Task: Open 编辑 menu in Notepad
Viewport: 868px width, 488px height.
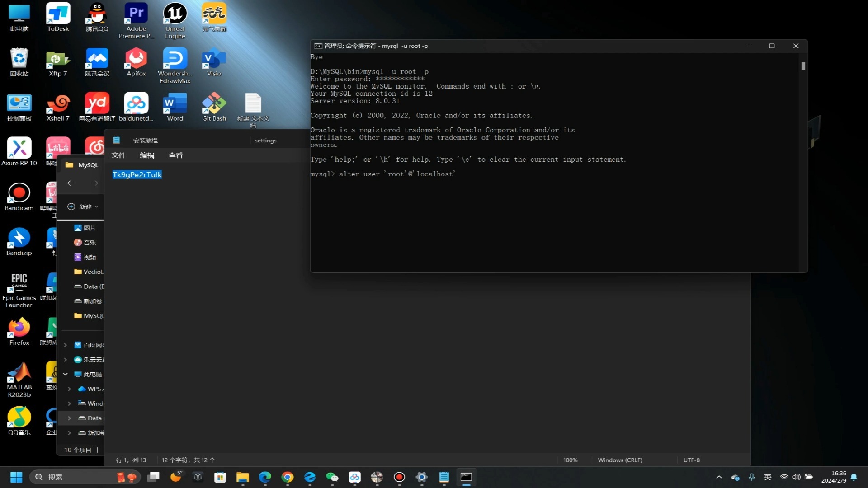Action: pos(147,155)
